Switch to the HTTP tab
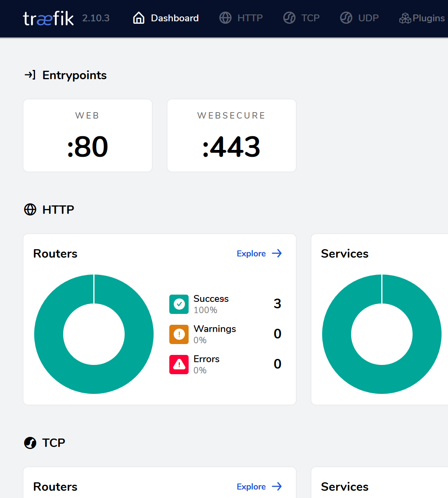The width and height of the screenshot is (448, 498). 241,18
